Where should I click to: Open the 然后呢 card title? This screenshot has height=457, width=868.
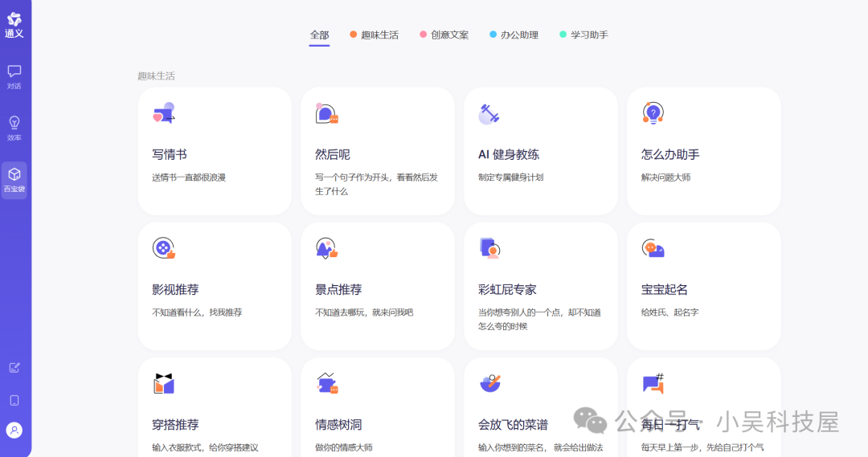pos(333,154)
